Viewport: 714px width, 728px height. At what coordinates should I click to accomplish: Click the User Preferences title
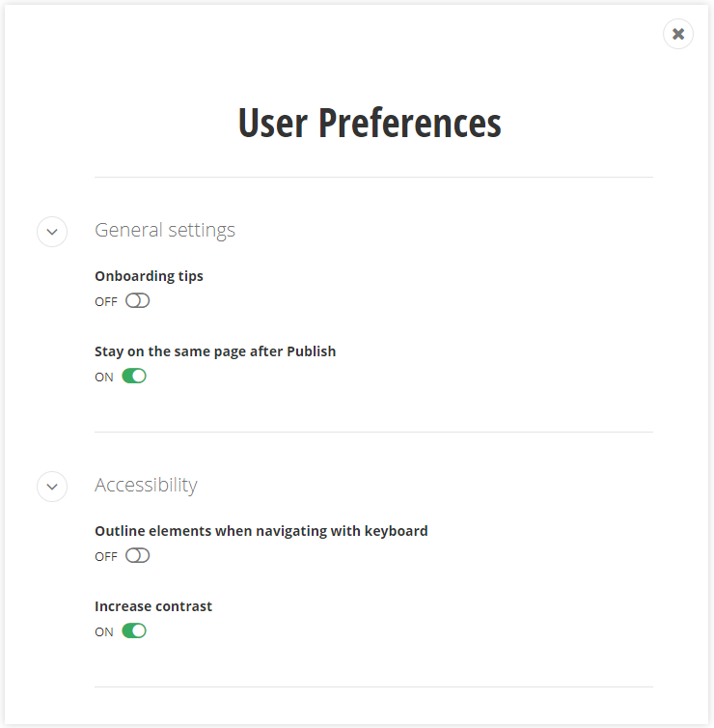(x=370, y=124)
